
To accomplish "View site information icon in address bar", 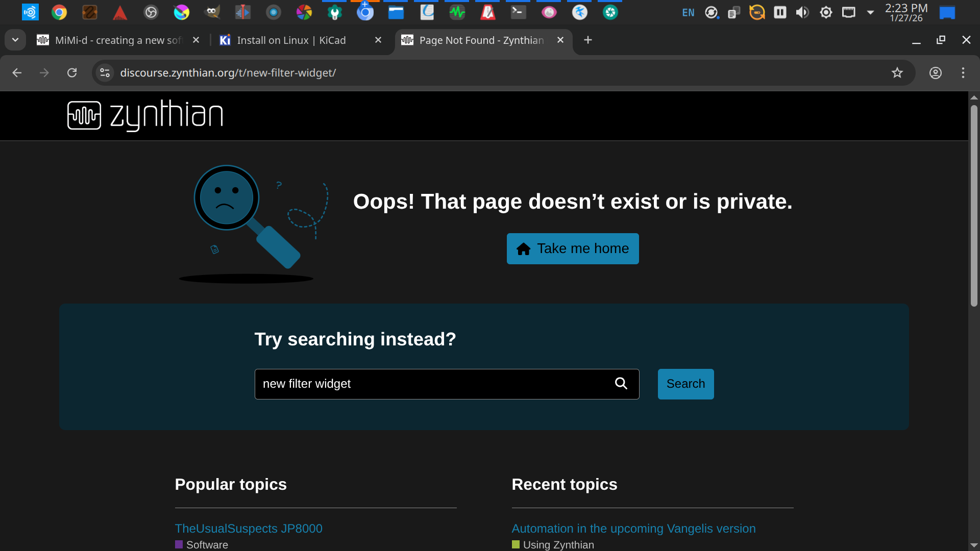I will [105, 73].
